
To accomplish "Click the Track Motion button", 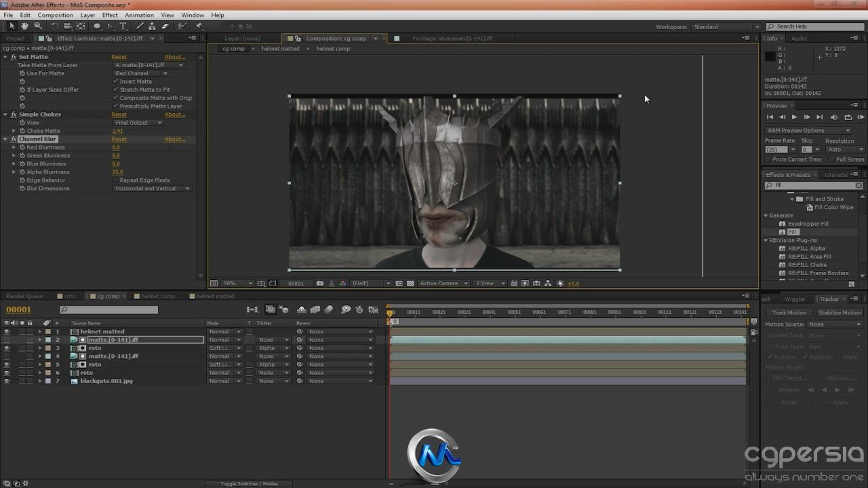I will click(789, 313).
